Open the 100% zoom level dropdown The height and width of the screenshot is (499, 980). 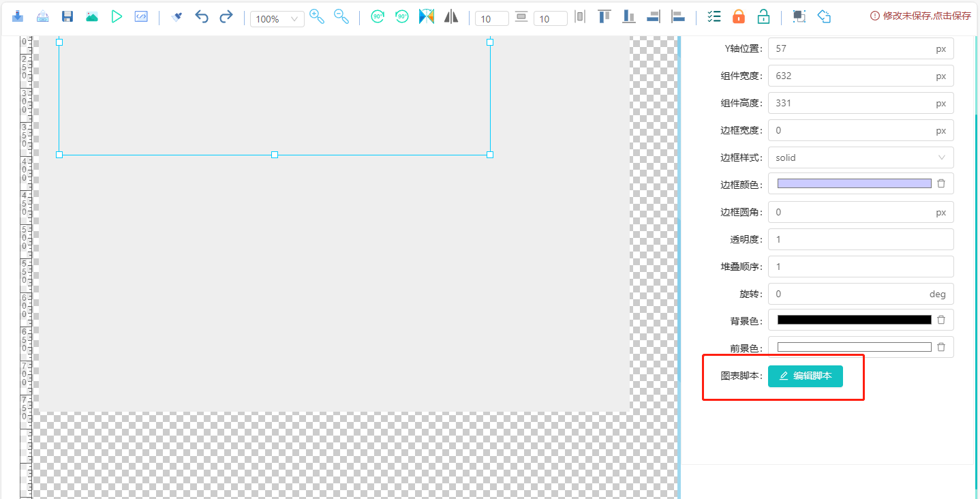[277, 19]
